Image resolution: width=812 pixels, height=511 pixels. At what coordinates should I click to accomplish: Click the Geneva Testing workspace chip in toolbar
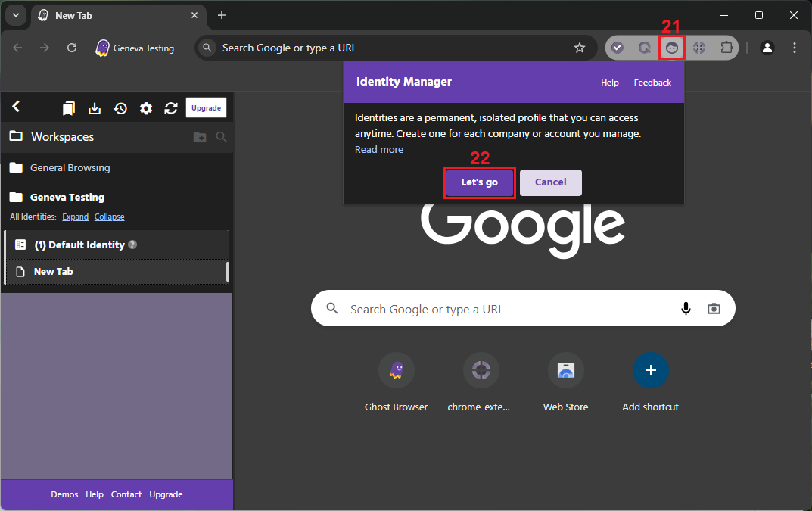[135, 48]
